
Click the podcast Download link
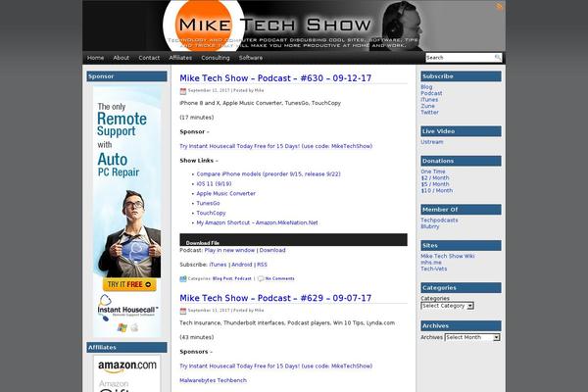tap(272, 250)
